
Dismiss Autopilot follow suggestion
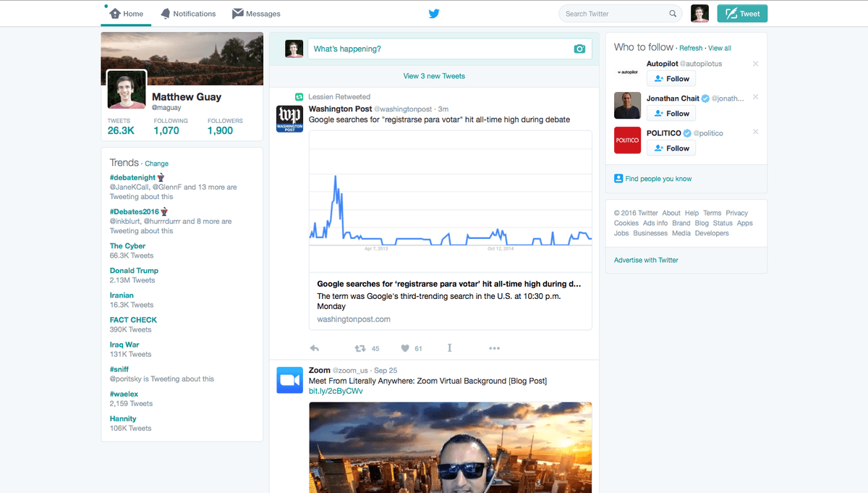pos(756,64)
